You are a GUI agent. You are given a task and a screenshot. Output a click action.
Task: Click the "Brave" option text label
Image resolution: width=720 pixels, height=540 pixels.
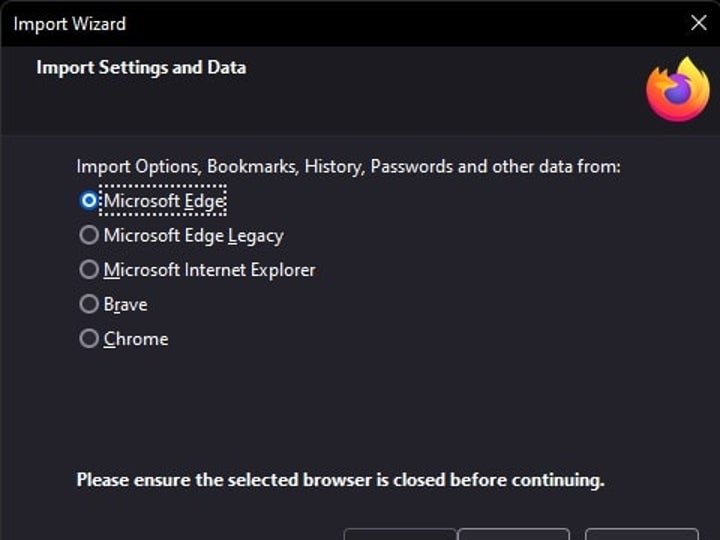click(x=125, y=305)
